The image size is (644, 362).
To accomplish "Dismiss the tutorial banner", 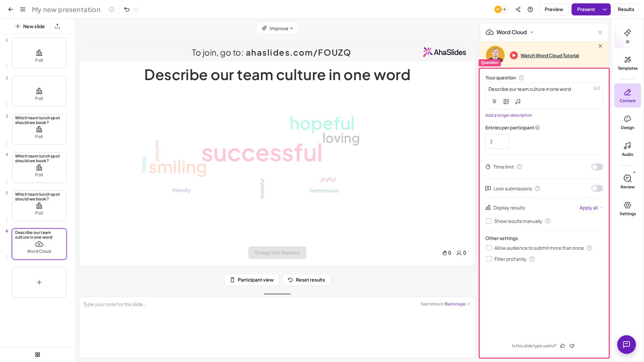I will pyautogui.click(x=600, y=46).
